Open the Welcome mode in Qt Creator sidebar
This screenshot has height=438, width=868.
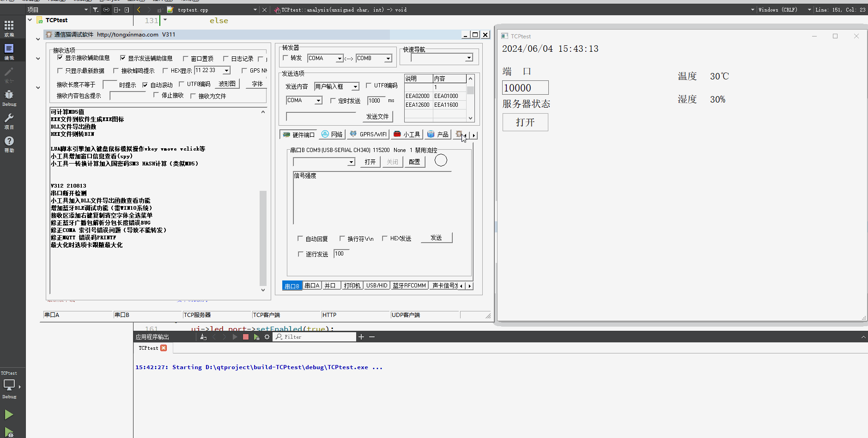click(x=9, y=28)
